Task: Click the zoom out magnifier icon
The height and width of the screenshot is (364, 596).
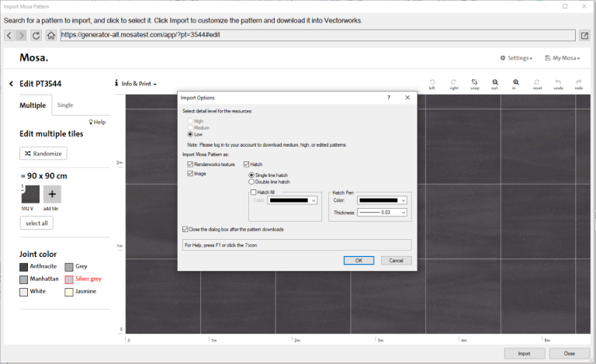Action: click(495, 83)
